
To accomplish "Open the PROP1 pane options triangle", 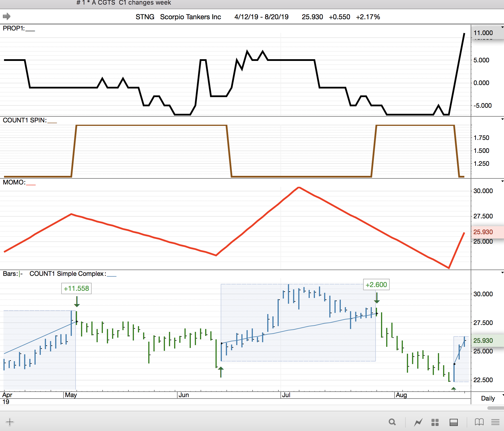I will click(x=502, y=27).
